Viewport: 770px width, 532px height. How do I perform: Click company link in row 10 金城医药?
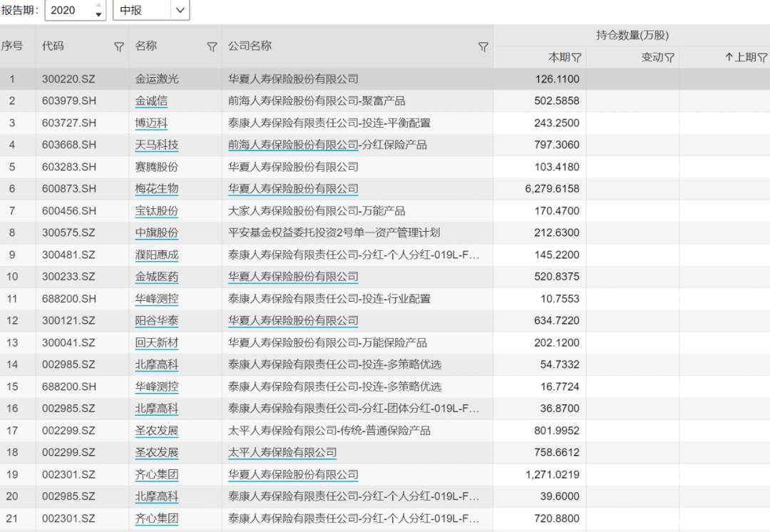pos(293,277)
